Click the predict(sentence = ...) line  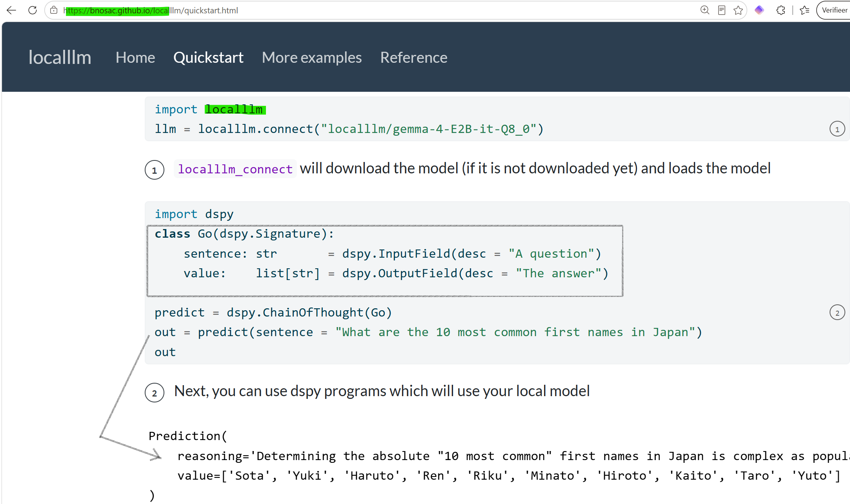(428, 332)
